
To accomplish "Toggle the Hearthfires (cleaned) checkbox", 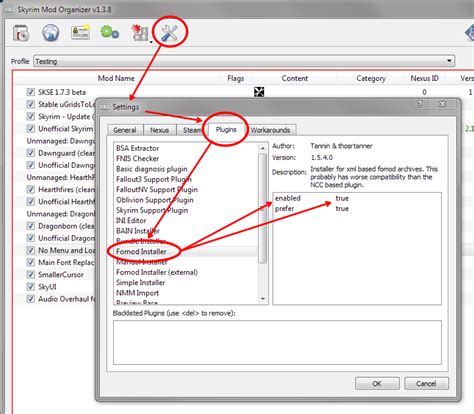I will pyautogui.click(x=30, y=189).
